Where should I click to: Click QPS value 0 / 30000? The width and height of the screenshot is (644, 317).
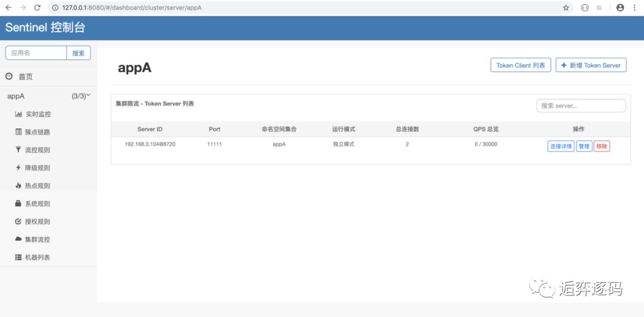click(486, 145)
